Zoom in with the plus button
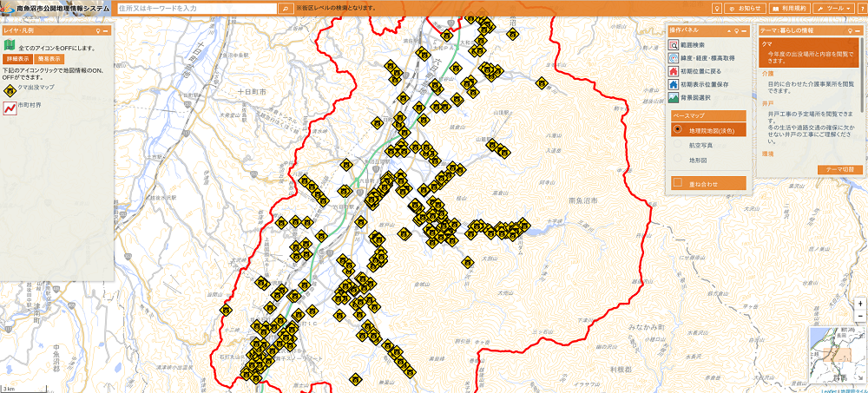Image resolution: width=868 pixels, height=393 pixels. point(859,304)
